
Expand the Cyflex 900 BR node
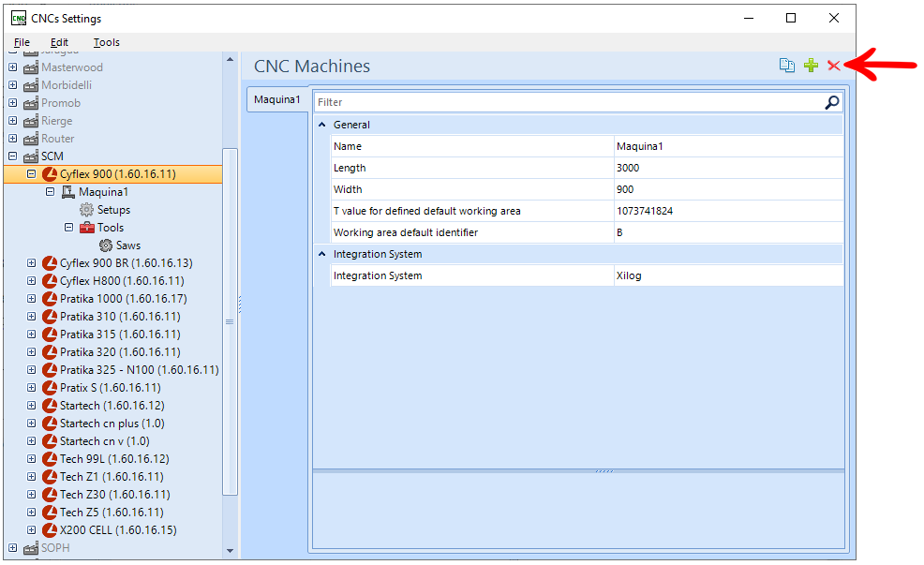click(32, 262)
